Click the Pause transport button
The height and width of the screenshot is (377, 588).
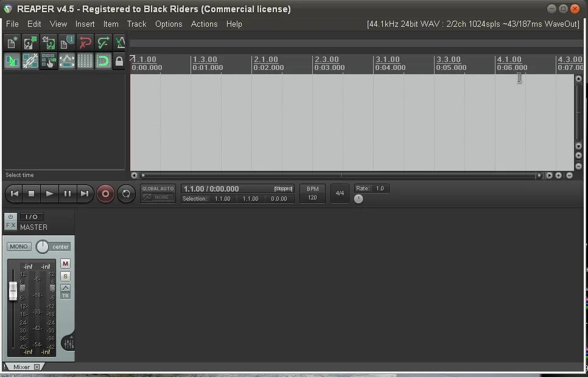coord(68,193)
